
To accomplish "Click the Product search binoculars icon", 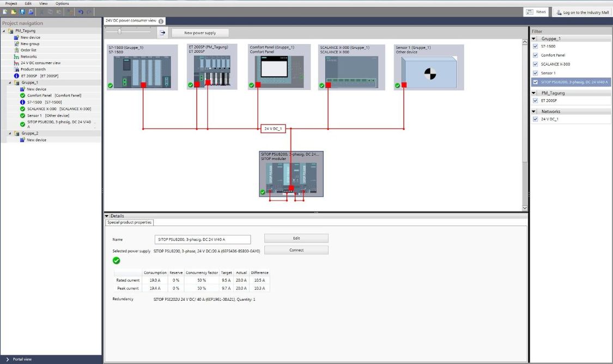I will coord(16,69).
